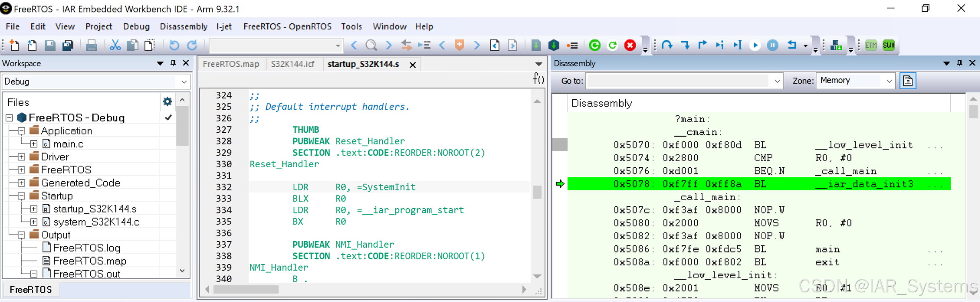Click the highlighted 0x5078 disassembly line
The height and width of the screenshot is (302, 980).
pos(759,184)
